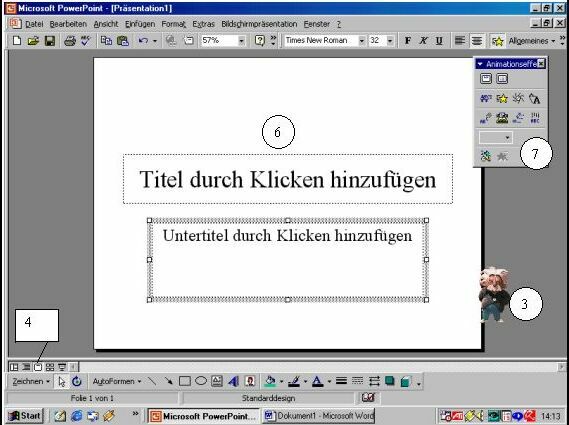
Task: Switch to Dokument1 - Microsoft Word taskbar button
Action: (318, 416)
